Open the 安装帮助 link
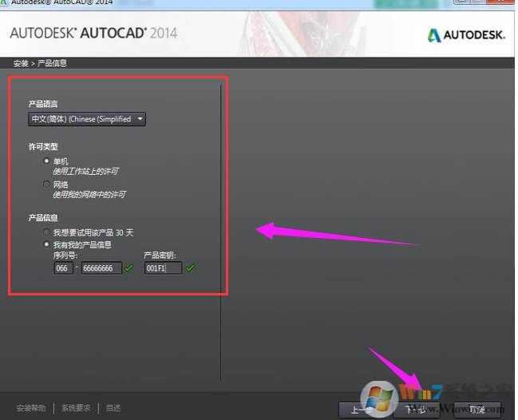Viewport: 518px width, 420px height. pyautogui.click(x=30, y=408)
